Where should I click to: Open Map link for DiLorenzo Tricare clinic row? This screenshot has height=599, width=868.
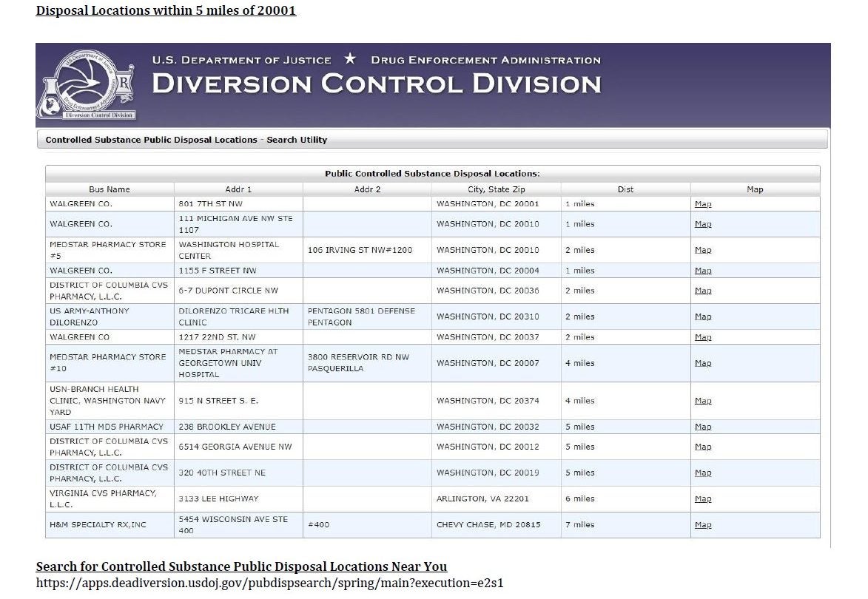[703, 317]
